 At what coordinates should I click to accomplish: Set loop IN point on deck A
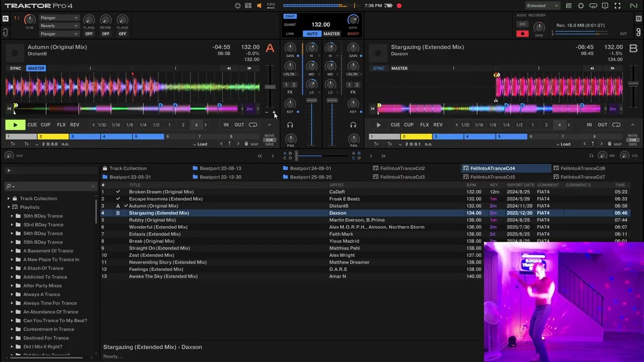coord(226,125)
